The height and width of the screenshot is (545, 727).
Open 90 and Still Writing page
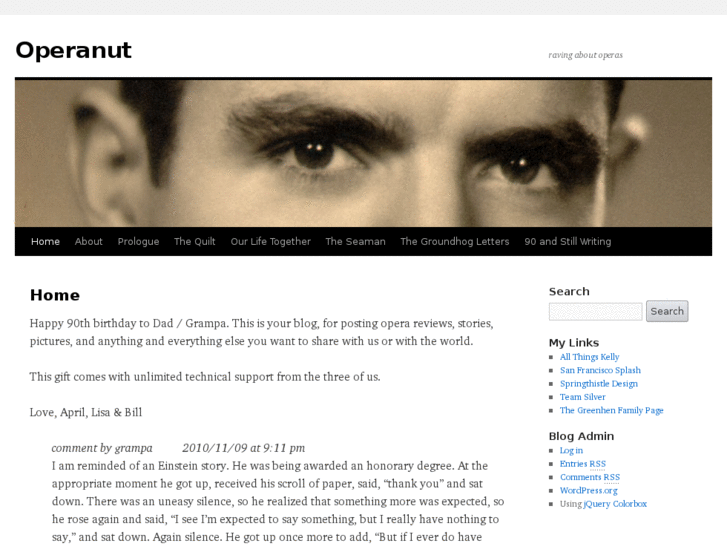(x=568, y=241)
